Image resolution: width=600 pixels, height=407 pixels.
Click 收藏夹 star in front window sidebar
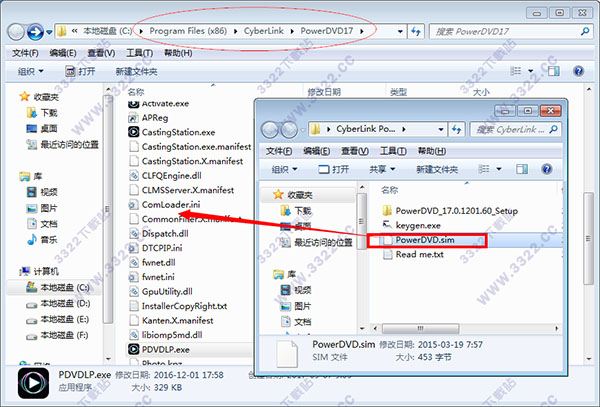point(278,195)
